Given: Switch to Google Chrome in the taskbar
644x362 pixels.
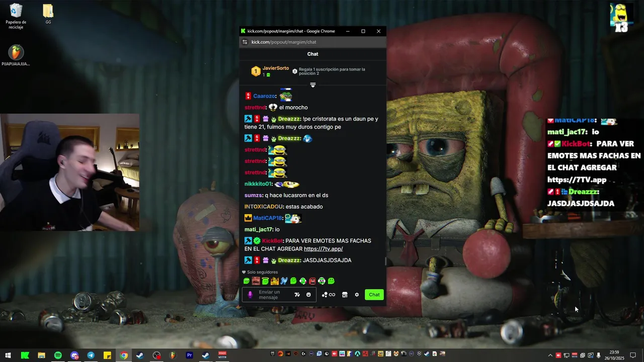Looking at the screenshot, I should pos(124,355).
